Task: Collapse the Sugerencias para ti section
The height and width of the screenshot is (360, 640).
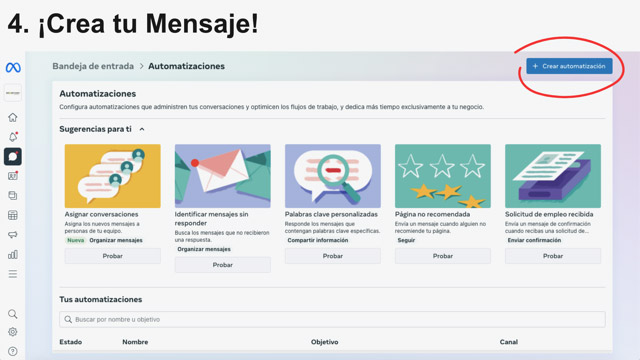Action: [x=142, y=129]
